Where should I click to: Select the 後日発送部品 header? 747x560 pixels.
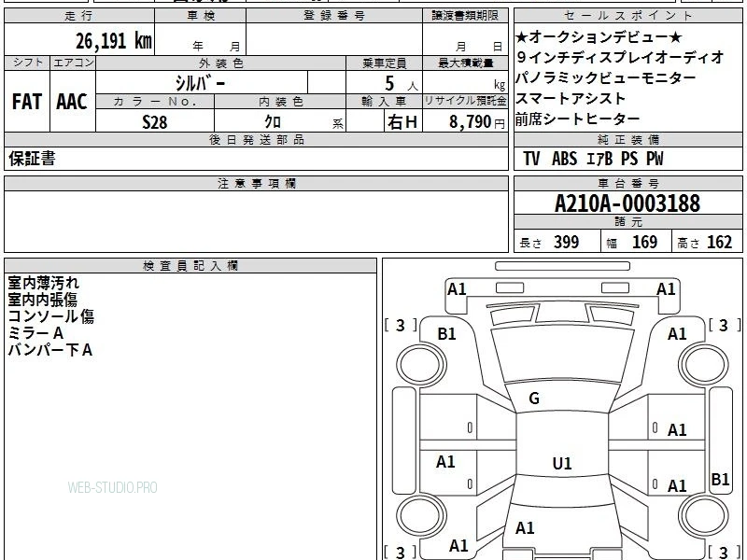point(256,139)
